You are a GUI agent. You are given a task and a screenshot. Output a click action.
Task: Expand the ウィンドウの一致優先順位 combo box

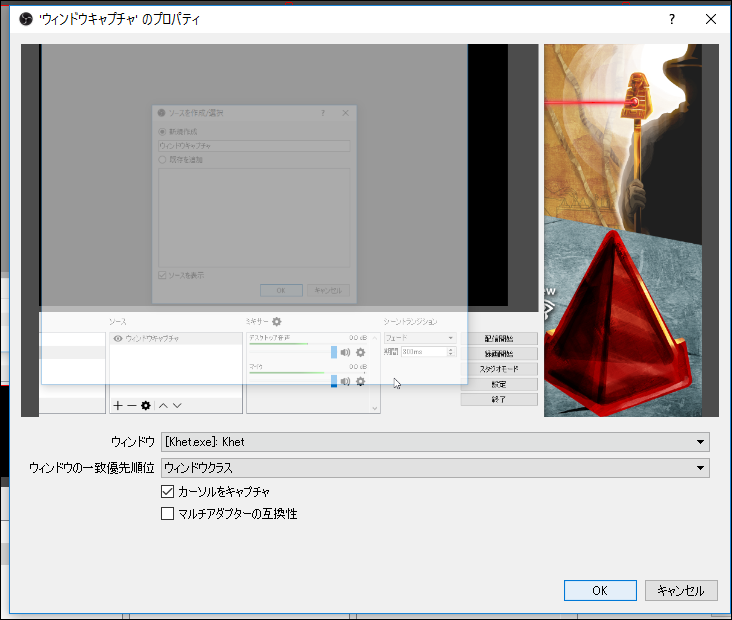(x=435, y=468)
